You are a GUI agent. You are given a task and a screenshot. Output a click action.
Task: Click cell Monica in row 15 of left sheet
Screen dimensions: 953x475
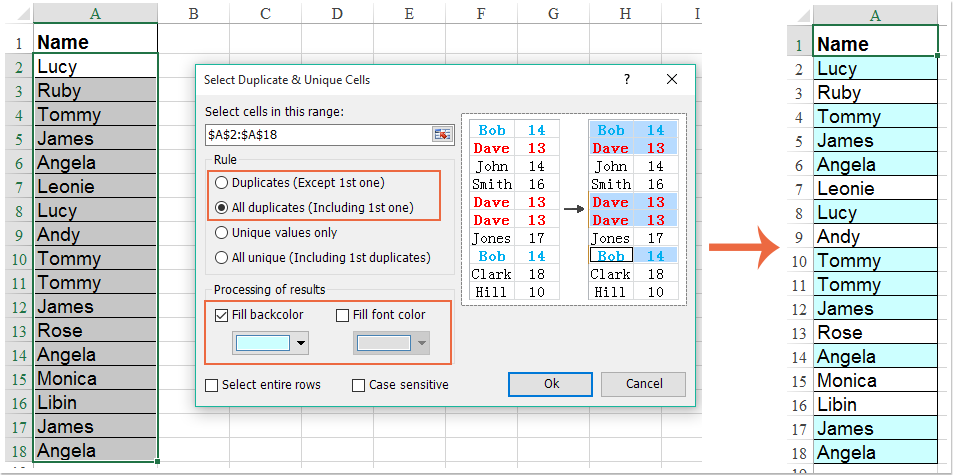tap(95, 378)
